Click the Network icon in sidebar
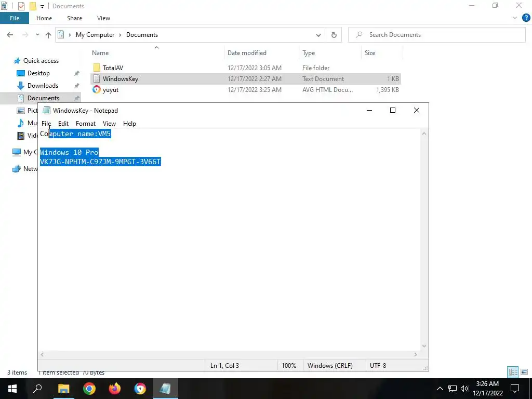This screenshot has width=532, height=399. (x=17, y=169)
